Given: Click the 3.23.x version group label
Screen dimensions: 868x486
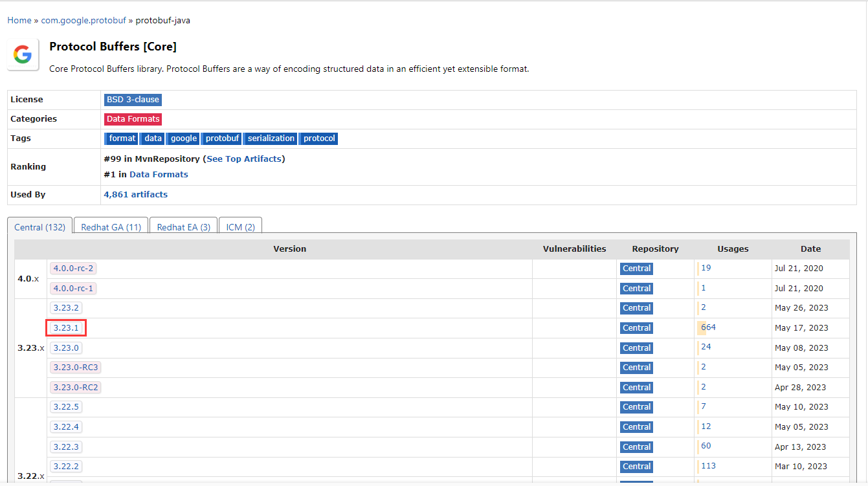Looking at the screenshot, I should 31,348.
